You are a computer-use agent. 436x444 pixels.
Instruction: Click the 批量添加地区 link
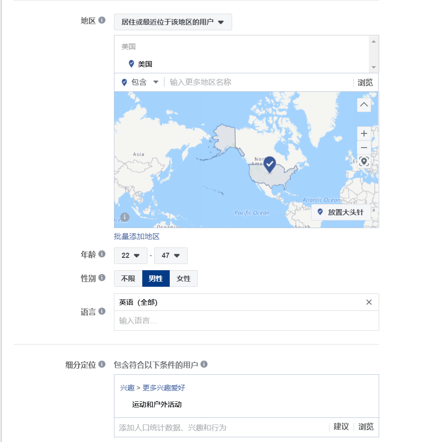pos(137,236)
